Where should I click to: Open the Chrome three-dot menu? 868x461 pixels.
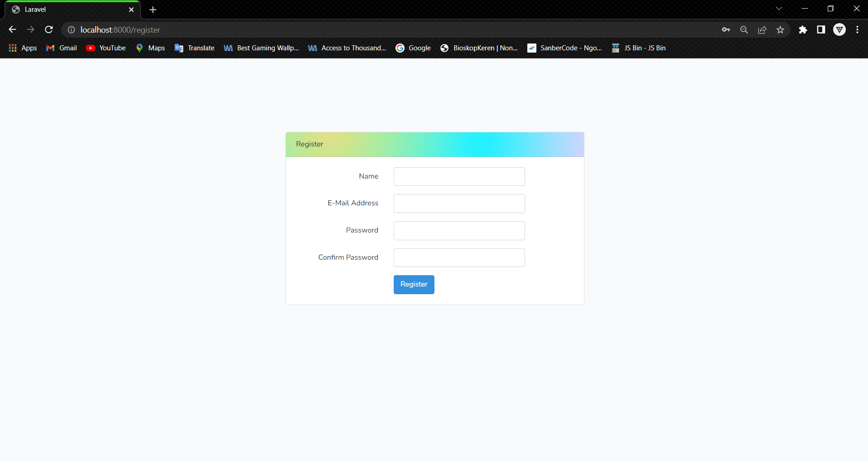(x=857, y=29)
